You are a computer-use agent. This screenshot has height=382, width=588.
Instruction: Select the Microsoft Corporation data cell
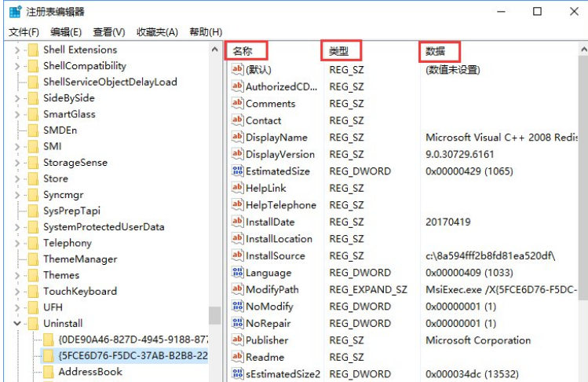[x=478, y=340]
